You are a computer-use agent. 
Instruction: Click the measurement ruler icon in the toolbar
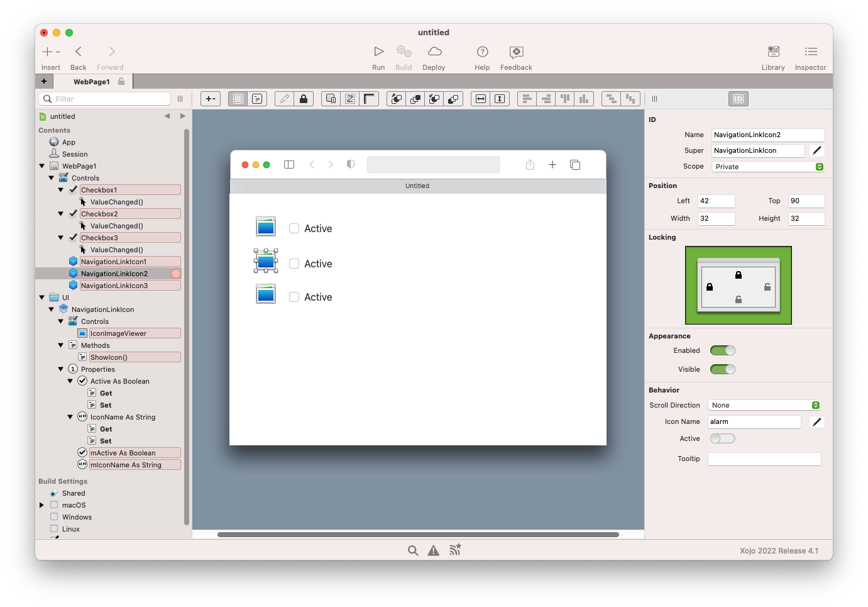[x=370, y=99]
